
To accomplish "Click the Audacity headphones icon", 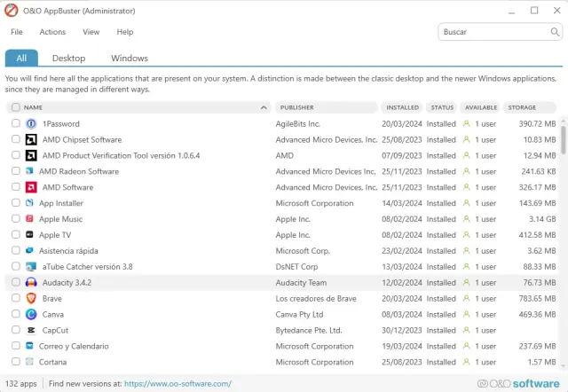I will click(30, 283).
